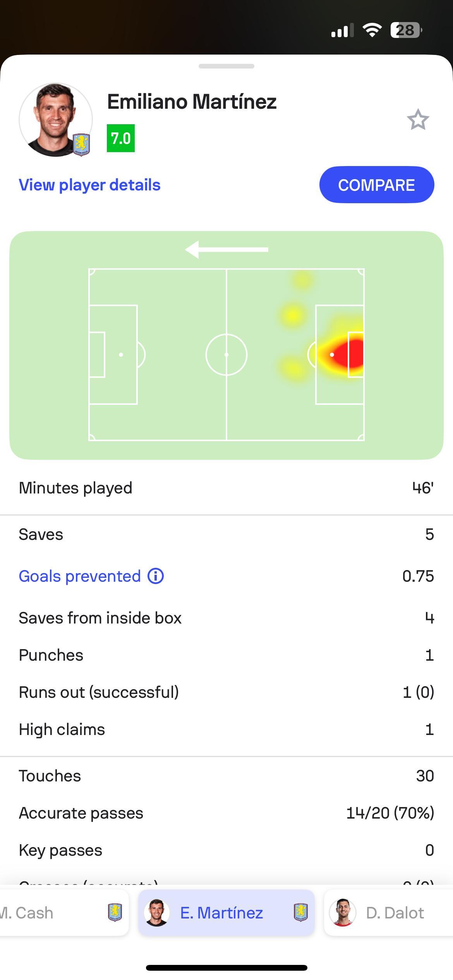Tap the Saves stat row
This screenshot has height=980, width=453.
coord(226,534)
